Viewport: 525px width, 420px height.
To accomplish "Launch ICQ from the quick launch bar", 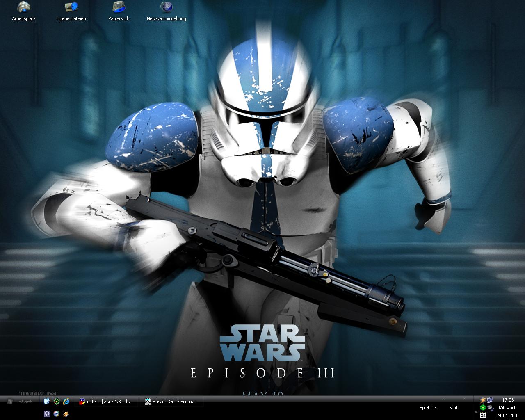I will coord(57,402).
